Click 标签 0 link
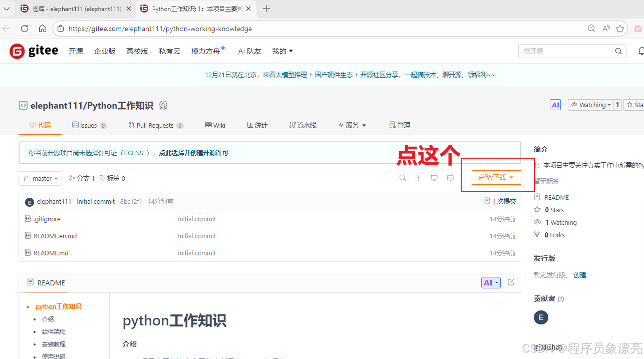The image size is (644, 359). click(113, 178)
